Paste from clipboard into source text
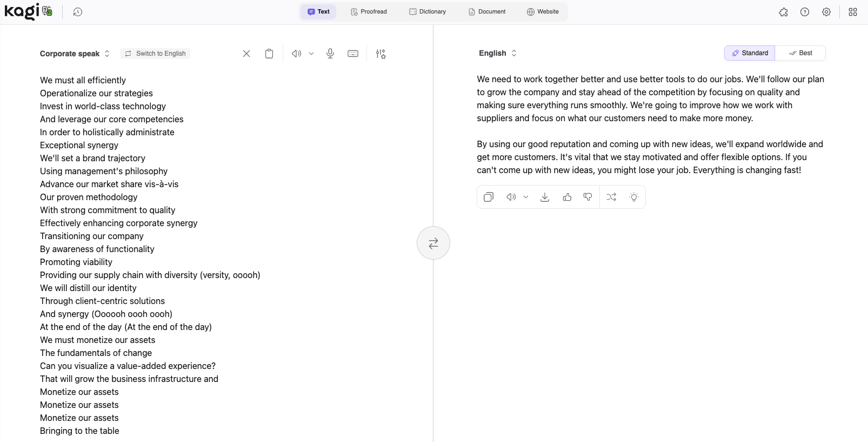868x442 pixels. pyautogui.click(x=269, y=54)
